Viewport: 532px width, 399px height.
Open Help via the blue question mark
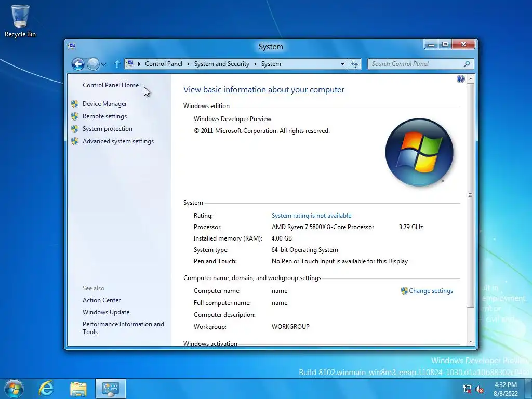tap(460, 79)
